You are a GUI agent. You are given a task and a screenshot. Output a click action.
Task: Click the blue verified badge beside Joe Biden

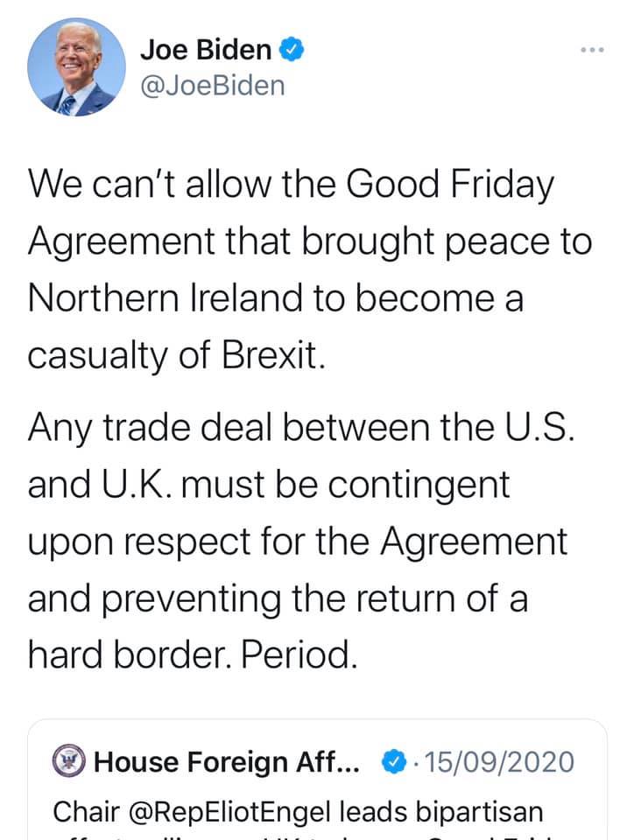[x=292, y=51]
